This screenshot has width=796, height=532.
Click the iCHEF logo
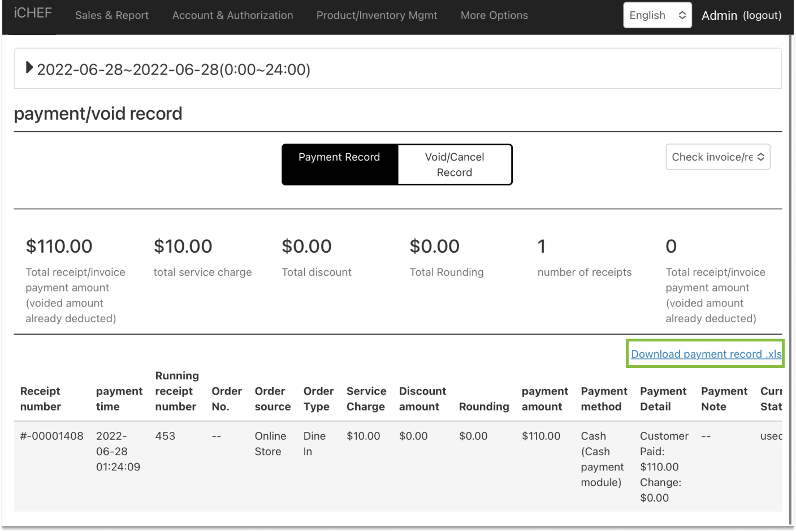coord(33,13)
